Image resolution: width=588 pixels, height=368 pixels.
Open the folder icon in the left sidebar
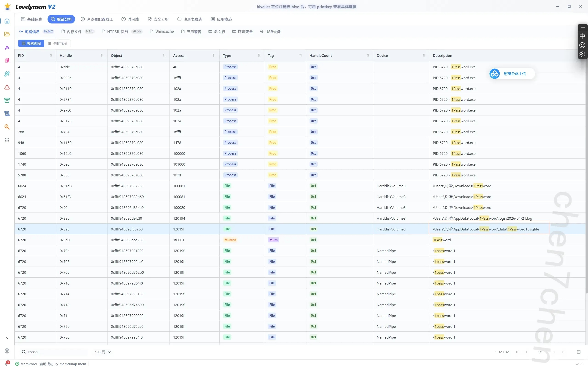click(7, 34)
